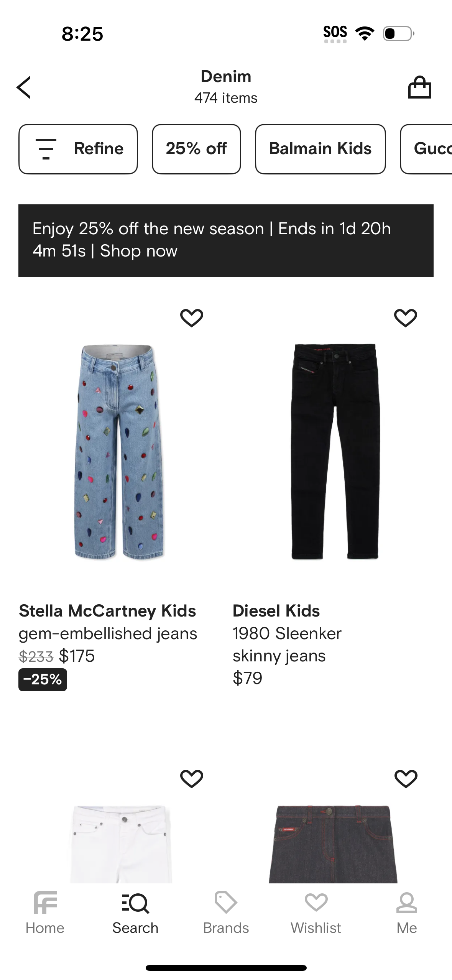Viewport: 452px width, 980px height.
Task: View the black Diesel jeans image
Action: [x=334, y=452]
